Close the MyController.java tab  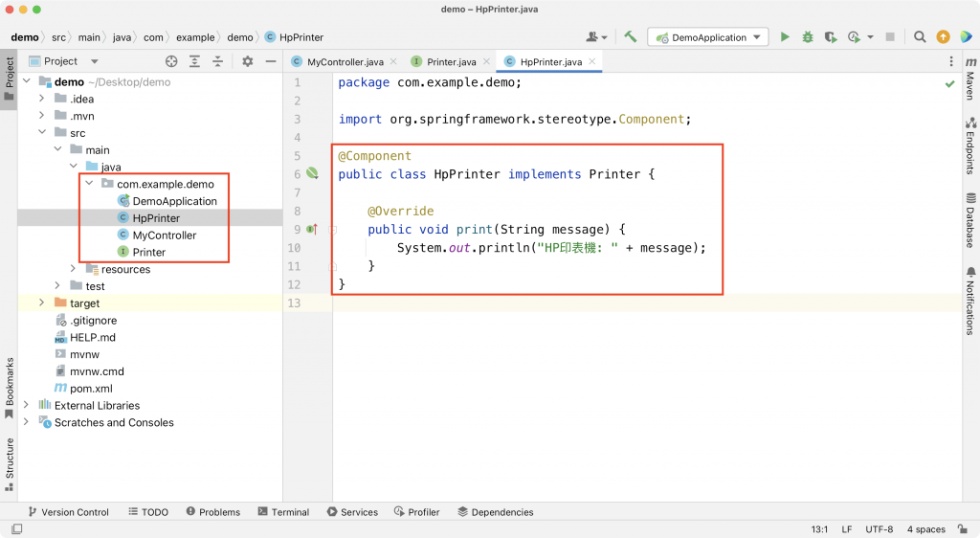pyautogui.click(x=393, y=61)
